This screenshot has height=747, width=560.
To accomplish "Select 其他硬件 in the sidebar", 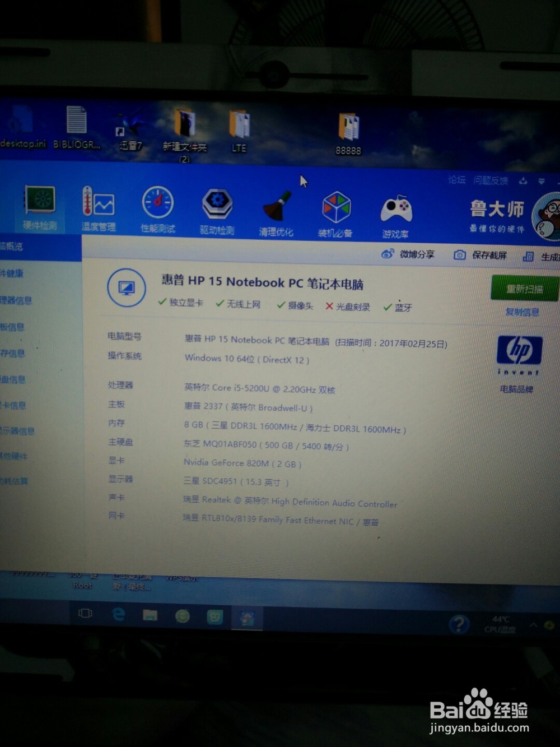I will [13, 456].
